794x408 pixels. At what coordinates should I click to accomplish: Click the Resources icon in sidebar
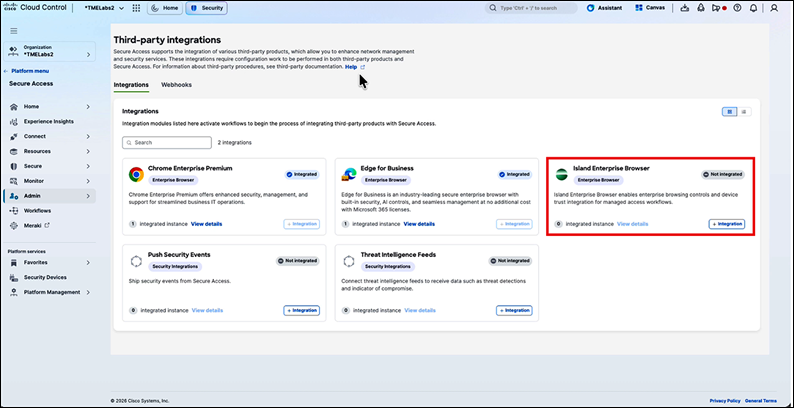click(x=14, y=151)
